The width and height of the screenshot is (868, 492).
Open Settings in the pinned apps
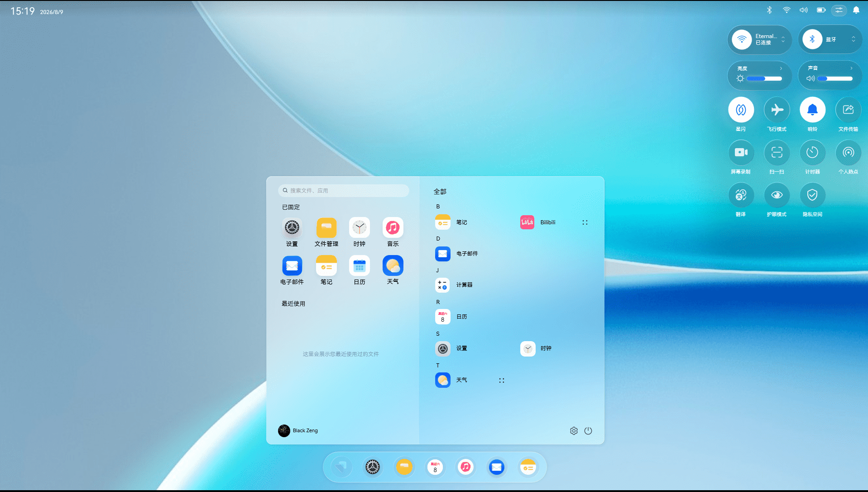click(292, 228)
